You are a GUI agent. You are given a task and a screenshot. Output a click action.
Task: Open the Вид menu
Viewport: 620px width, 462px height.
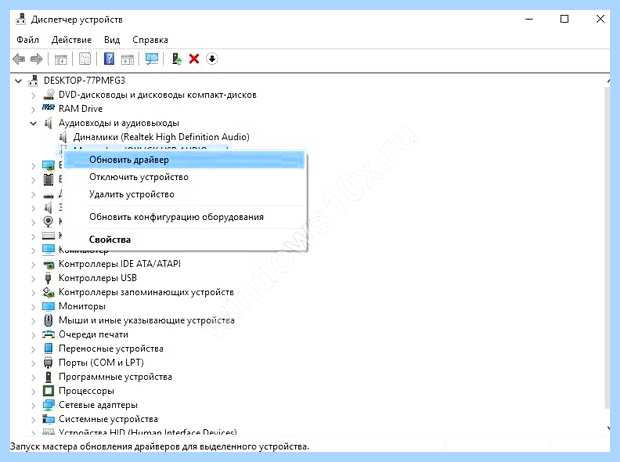[112, 40]
